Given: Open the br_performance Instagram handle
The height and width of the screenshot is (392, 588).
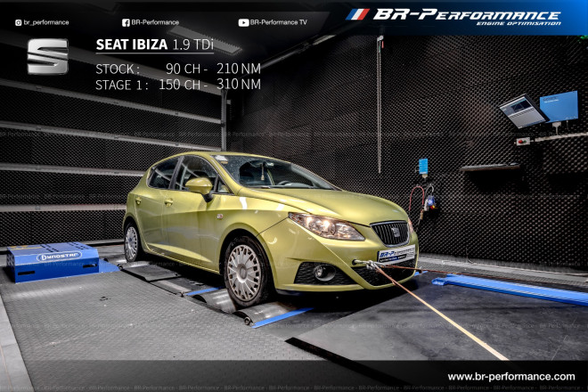Looking at the screenshot, I should click(46, 22).
